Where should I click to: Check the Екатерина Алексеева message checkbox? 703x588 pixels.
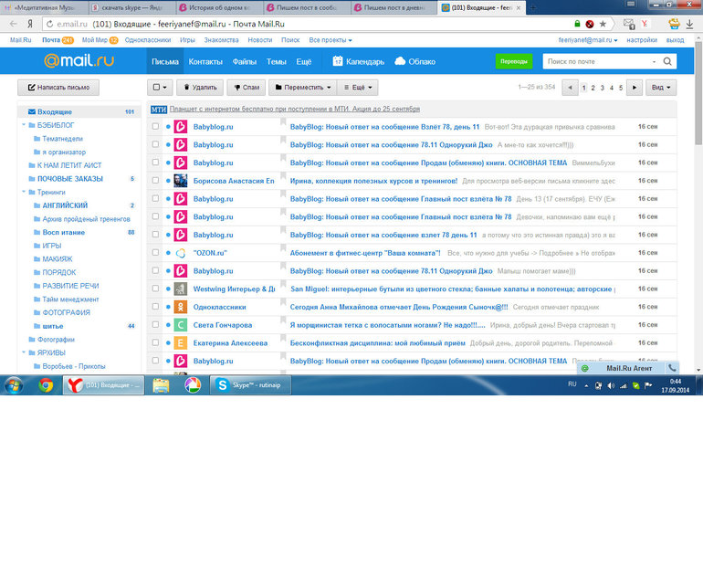pyautogui.click(x=155, y=343)
